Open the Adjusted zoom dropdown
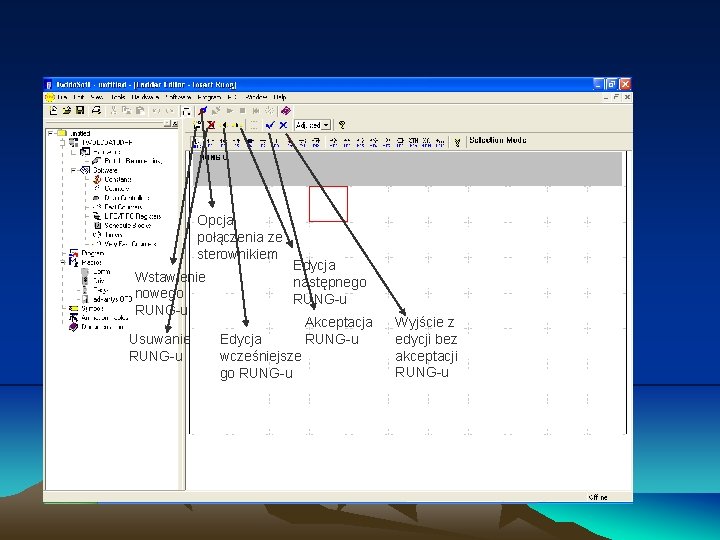Screen dimensions: 720x540 pyautogui.click(x=326, y=125)
